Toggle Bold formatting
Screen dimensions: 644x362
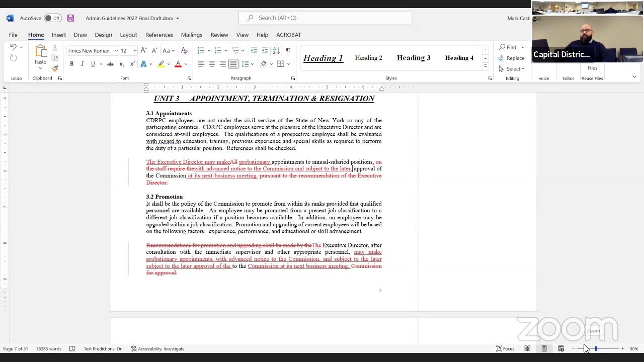tap(71, 64)
